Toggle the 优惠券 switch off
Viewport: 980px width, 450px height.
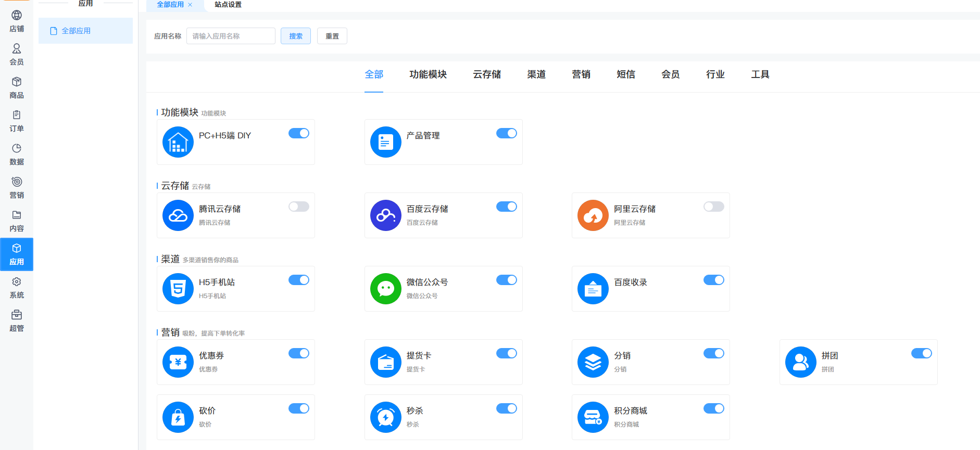coord(299,353)
